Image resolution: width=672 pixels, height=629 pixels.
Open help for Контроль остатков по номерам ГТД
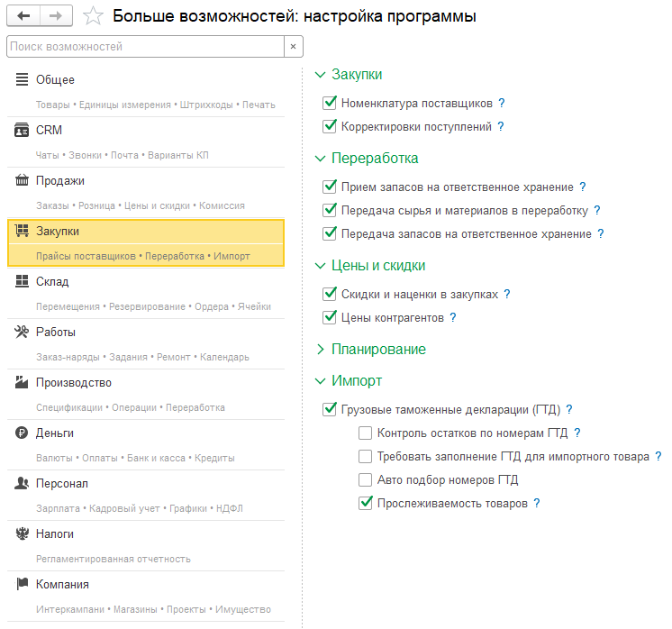tap(577, 433)
